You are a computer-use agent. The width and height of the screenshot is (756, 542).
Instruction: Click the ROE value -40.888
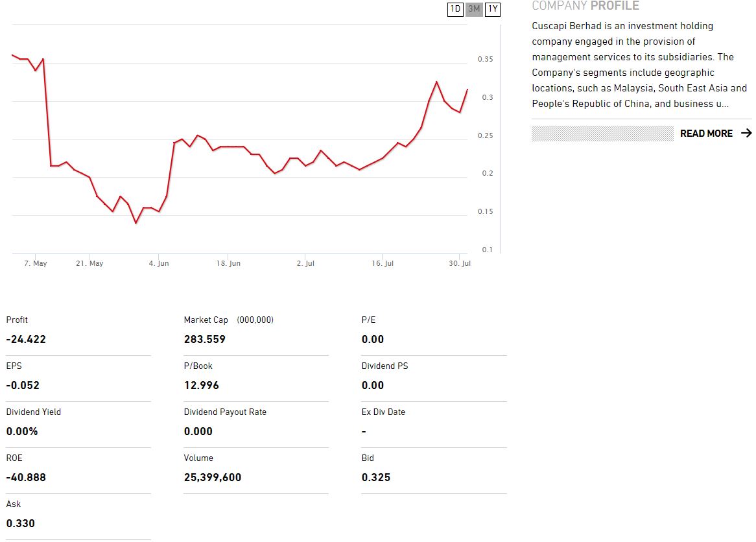26,477
